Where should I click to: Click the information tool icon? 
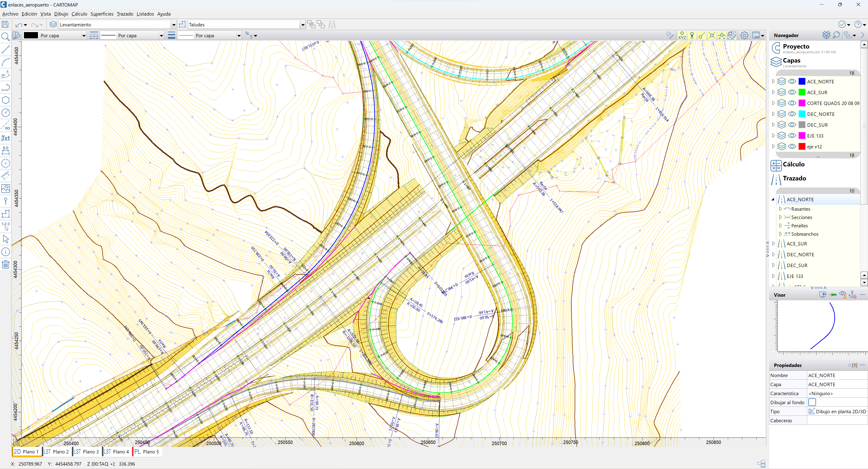[5, 252]
